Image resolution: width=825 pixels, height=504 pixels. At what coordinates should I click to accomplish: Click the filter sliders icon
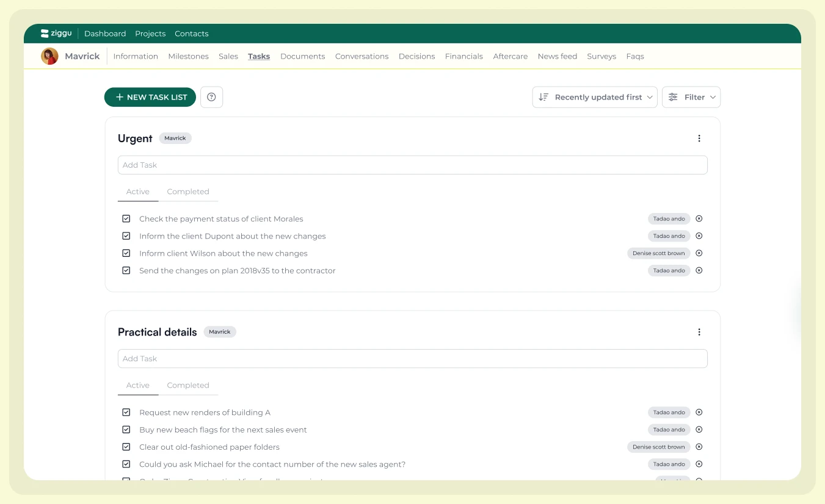coord(673,97)
